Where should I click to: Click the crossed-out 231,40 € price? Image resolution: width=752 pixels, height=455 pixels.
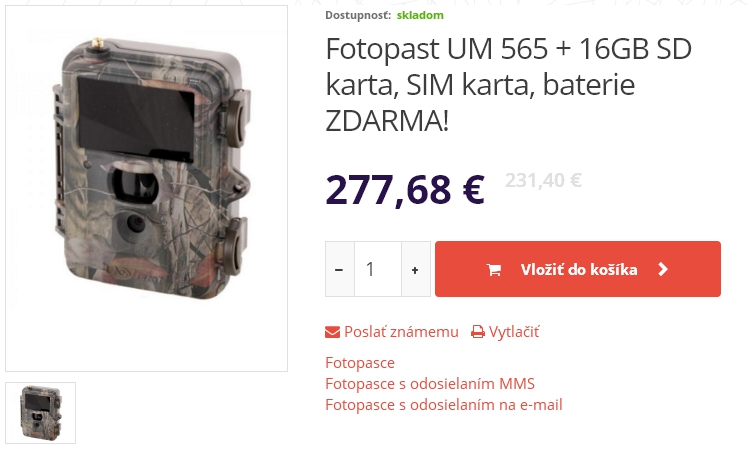(543, 181)
